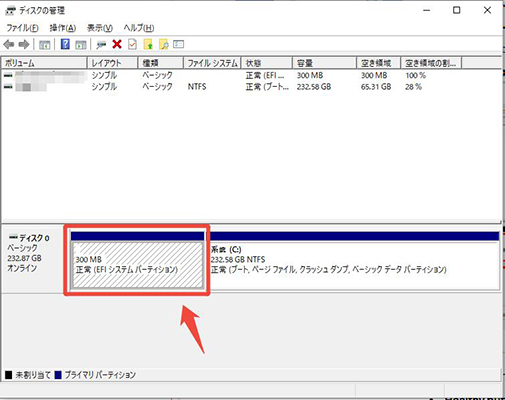Image resolution: width=505 pixels, height=400 pixels.
Task: Open the ヘルプ(H) menu
Action: pos(139,28)
